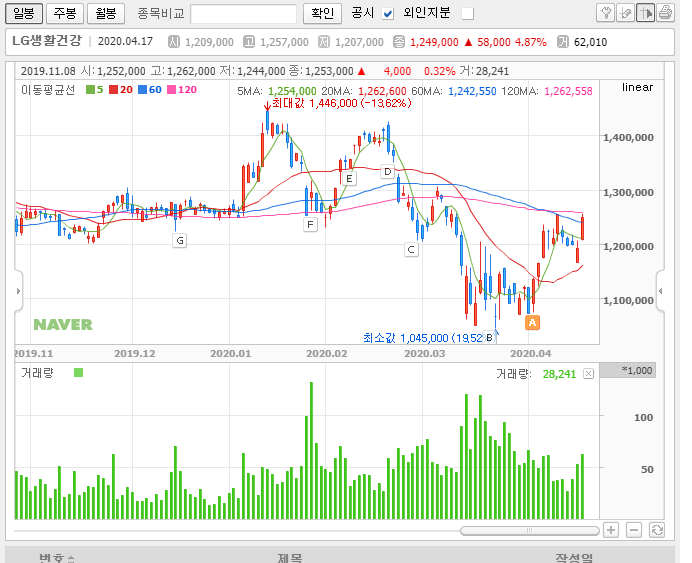This screenshot has height=563, width=692.
Task: Collapse the right axis panel arrow
Action: coord(660,291)
